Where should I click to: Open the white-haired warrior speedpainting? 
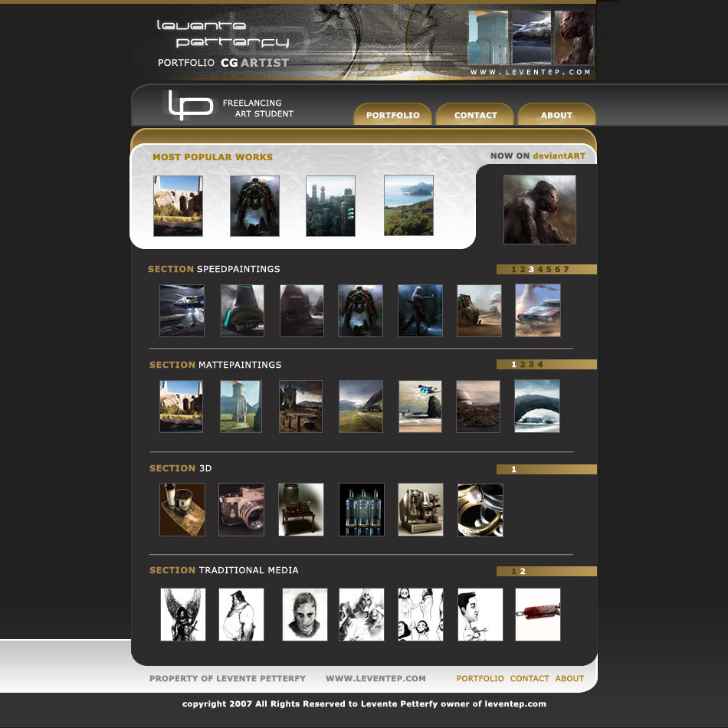(420, 310)
